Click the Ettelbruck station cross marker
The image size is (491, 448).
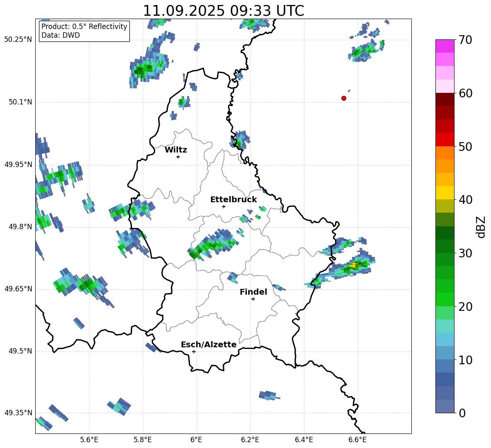pyautogui.click(x=224, y=206)
